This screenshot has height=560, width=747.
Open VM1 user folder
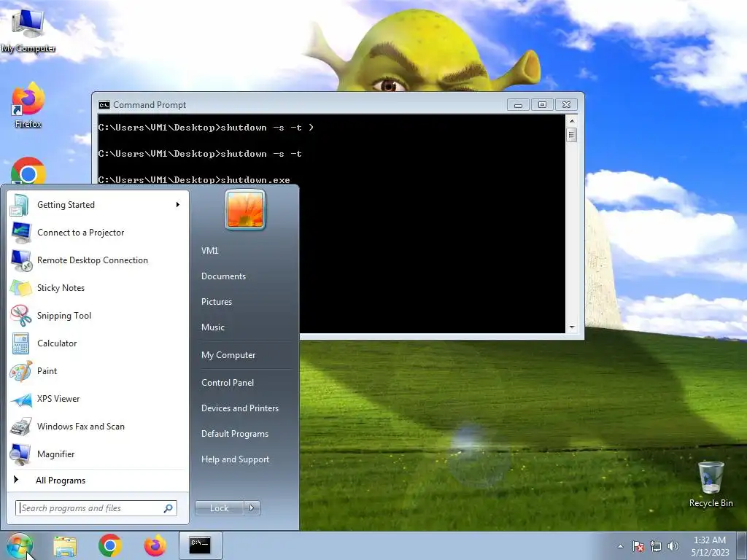(209, 251)
